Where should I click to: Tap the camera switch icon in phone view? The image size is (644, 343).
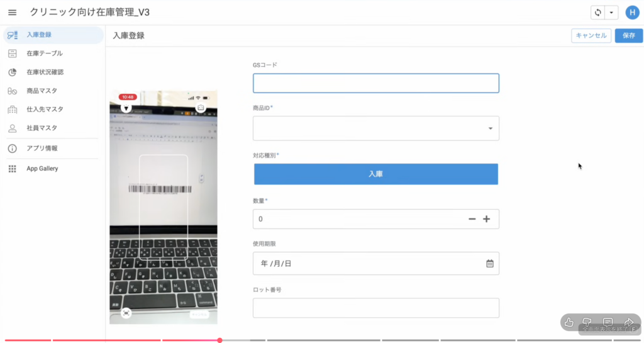[x=201, y=108]
